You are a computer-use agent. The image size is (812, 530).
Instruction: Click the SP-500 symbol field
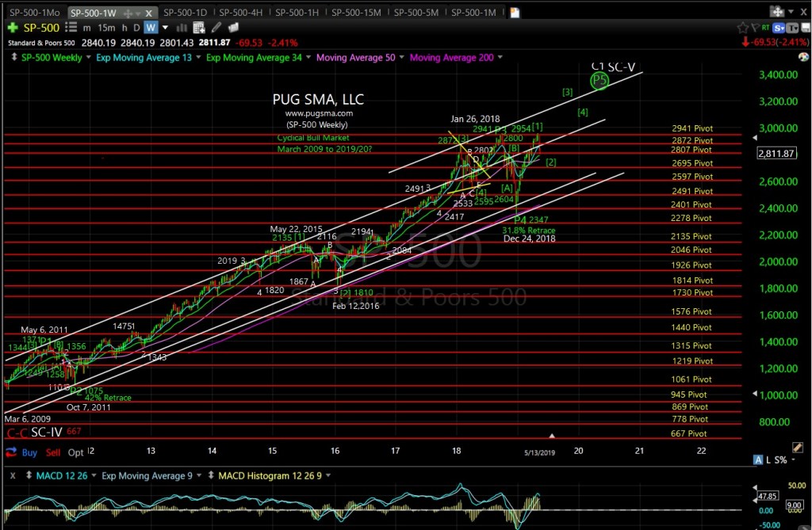(41, 28)
